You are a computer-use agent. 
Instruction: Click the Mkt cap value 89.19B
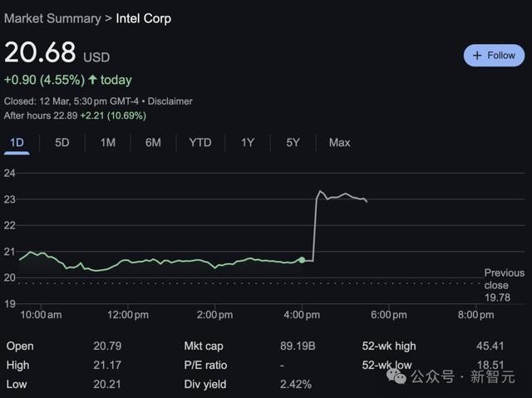click(x=298, y=346)
